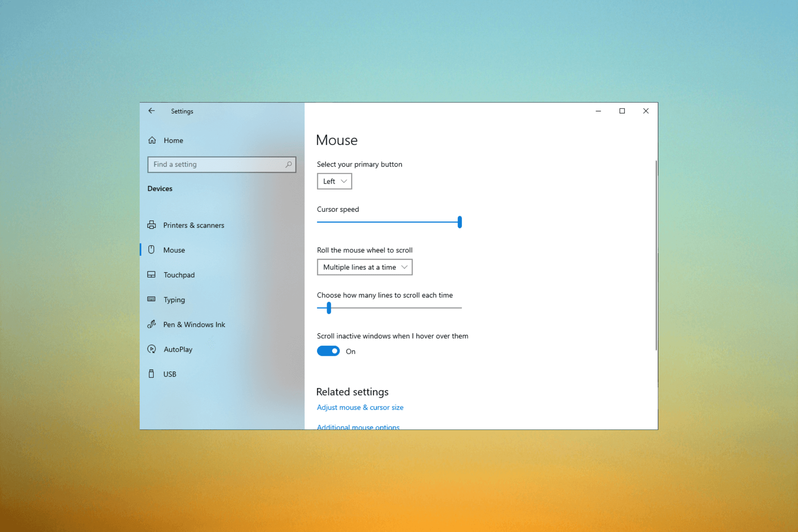Click the Devices menu item
The width and height of the screenshot is (798, 532).
(160, 189)
